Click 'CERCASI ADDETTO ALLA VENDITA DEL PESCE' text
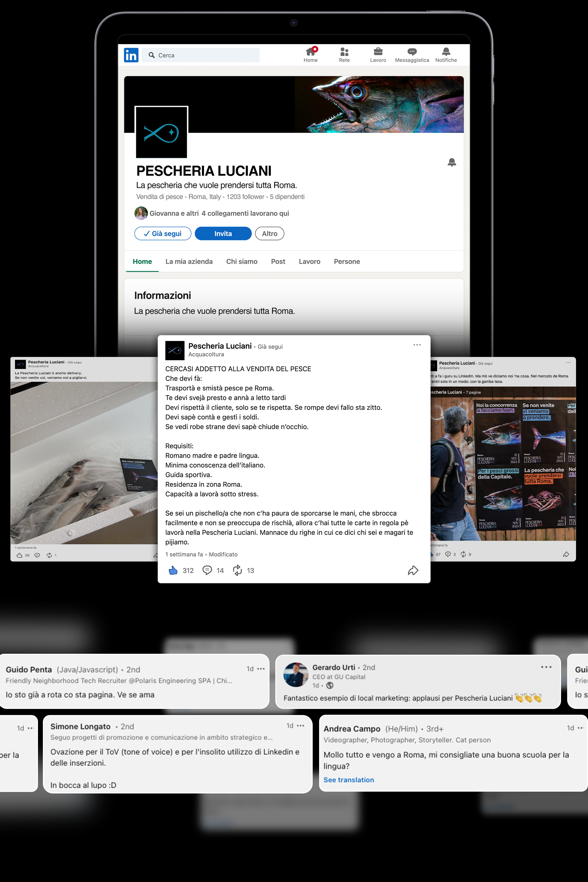Screen dimensions: 588x882 [x=238, y=369]
